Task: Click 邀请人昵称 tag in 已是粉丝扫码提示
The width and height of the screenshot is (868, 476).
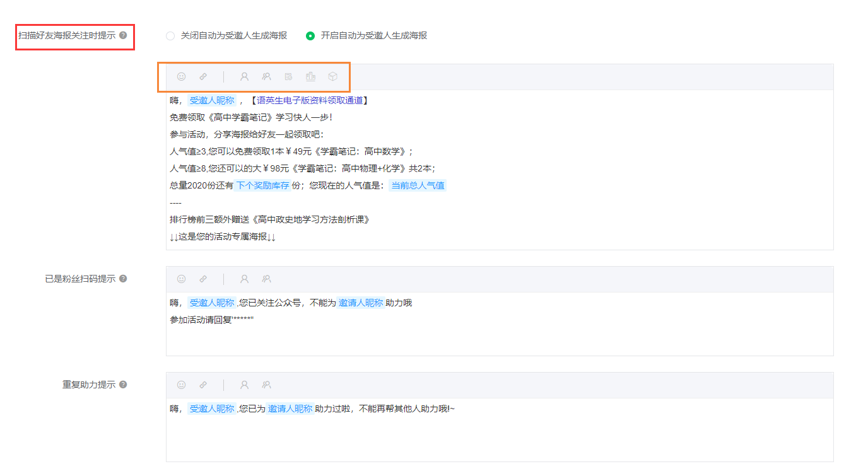Action: 360,303
